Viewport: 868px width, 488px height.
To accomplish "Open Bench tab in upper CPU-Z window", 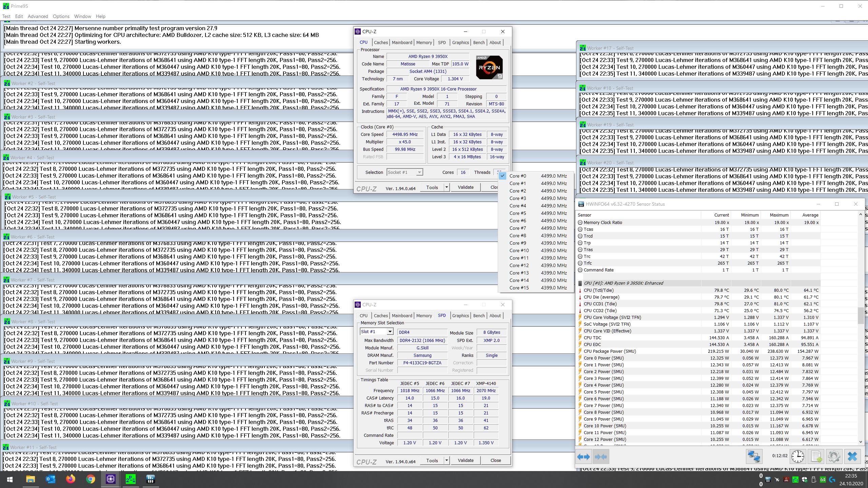I will click(x=479, y=42).
